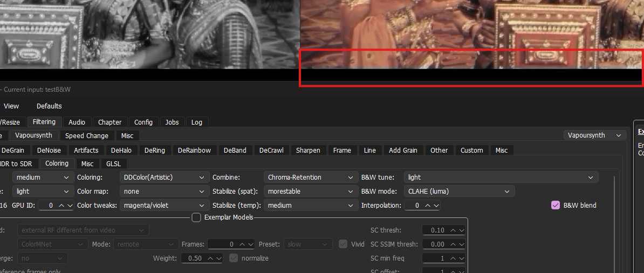Viewport: 644px width, 273px height.
Task: Decrease the Interpolation value
Action: click(436, 206)
